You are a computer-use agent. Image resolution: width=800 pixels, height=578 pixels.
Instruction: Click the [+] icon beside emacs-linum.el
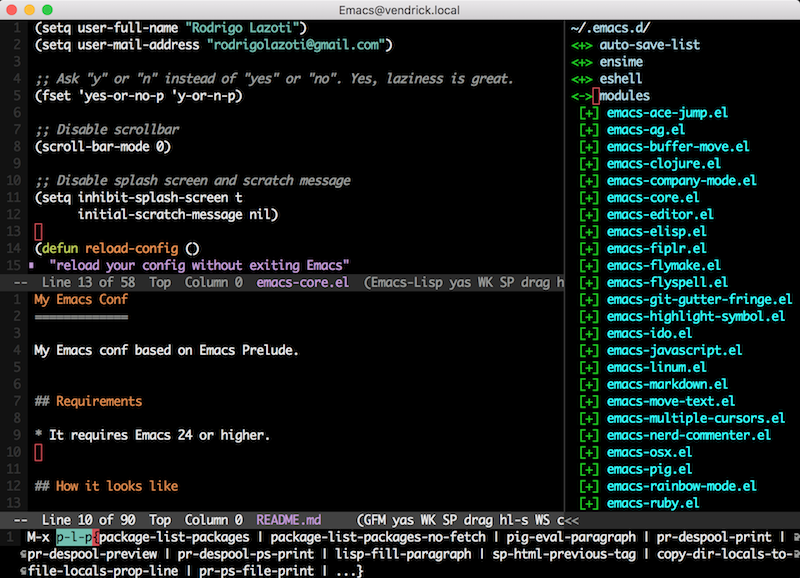pyautogui.click(x=589, y=367)
